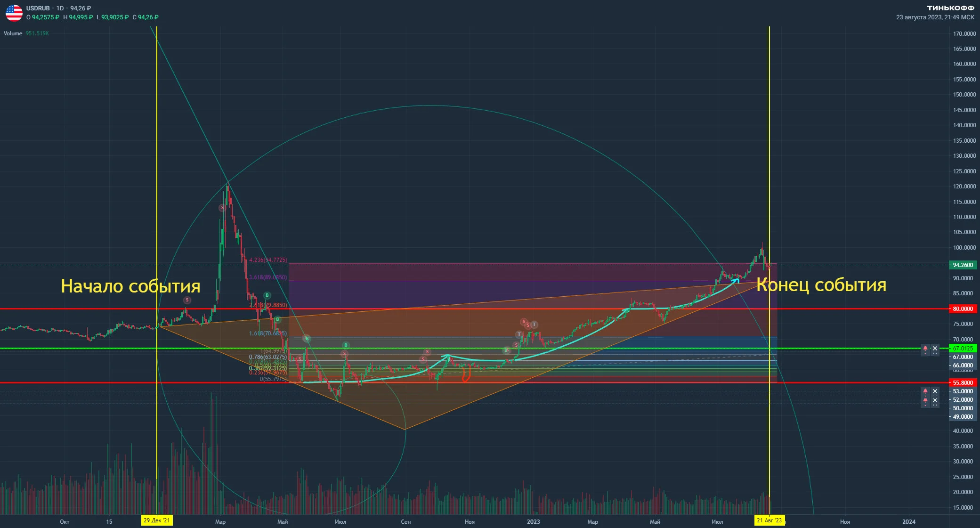Click the high price value 94,995 ₽
Viewport: 980px width, 528px height.
(x=81, y=17)
